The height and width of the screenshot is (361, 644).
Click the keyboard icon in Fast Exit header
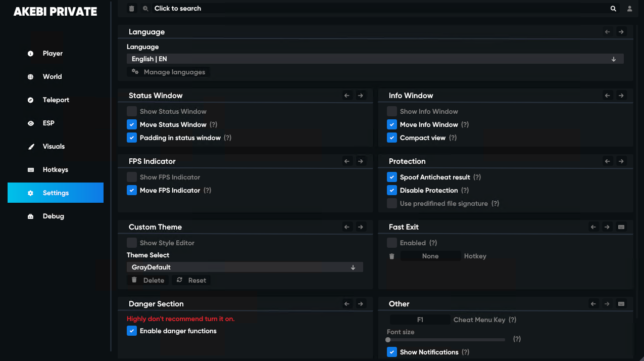(621, 227)
